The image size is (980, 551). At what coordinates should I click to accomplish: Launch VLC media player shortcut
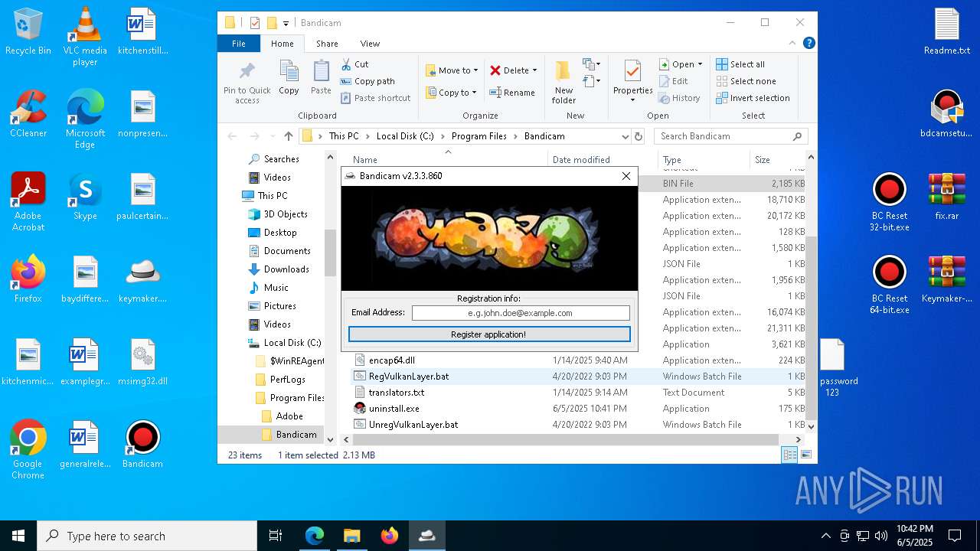point(85,37)
